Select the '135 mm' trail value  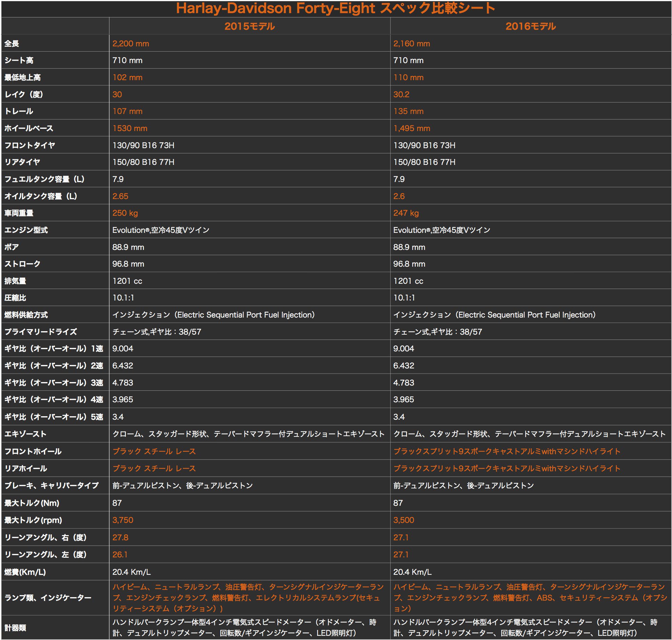click(x=408, y=111)
